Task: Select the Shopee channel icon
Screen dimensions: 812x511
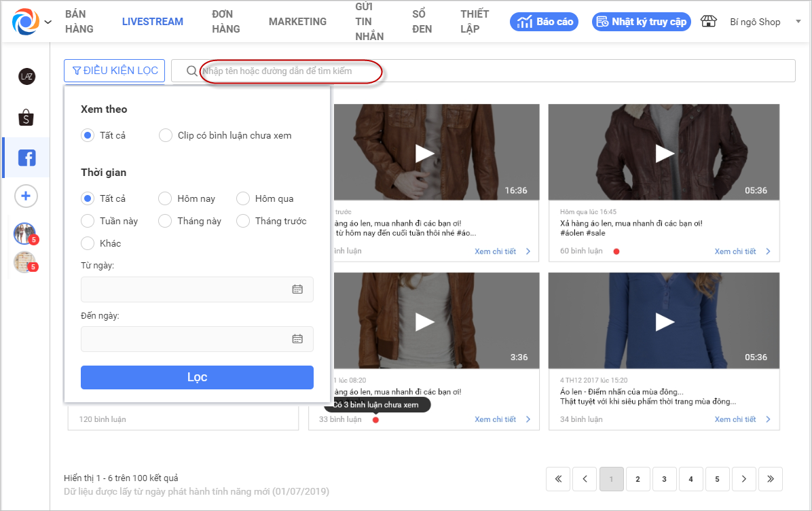Action: [x=26, y=118]
